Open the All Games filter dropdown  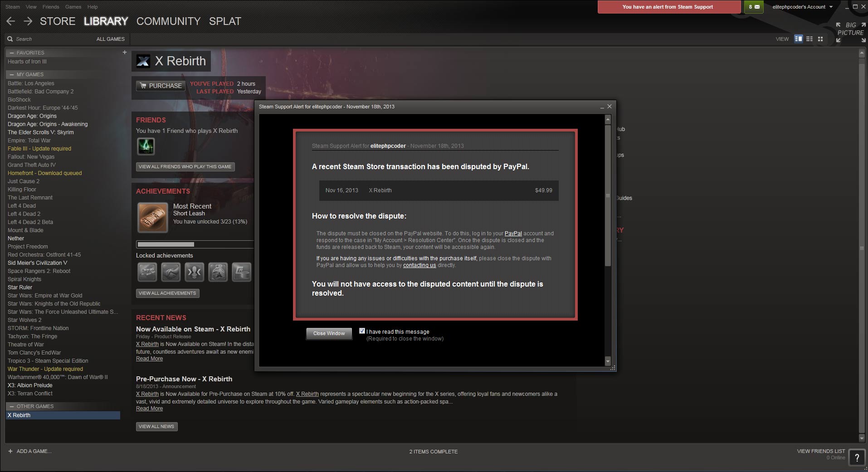110,39
